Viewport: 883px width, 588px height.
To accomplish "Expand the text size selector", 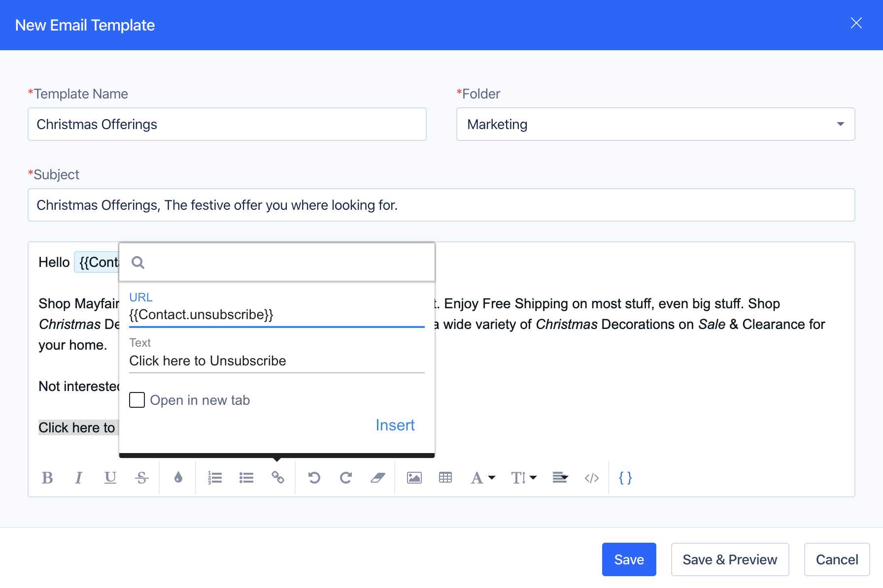I will [x=523, y=477].
